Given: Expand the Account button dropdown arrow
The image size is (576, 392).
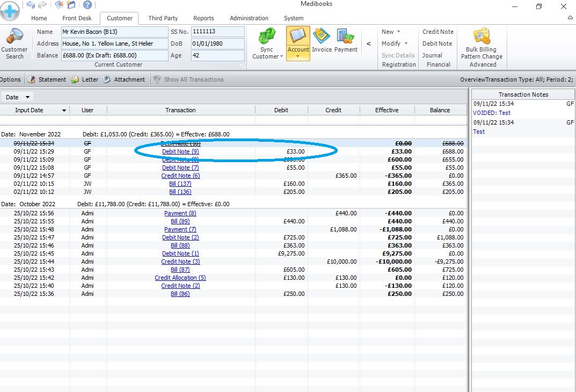Looking at the screenshot, I should (x=298, y=56).
